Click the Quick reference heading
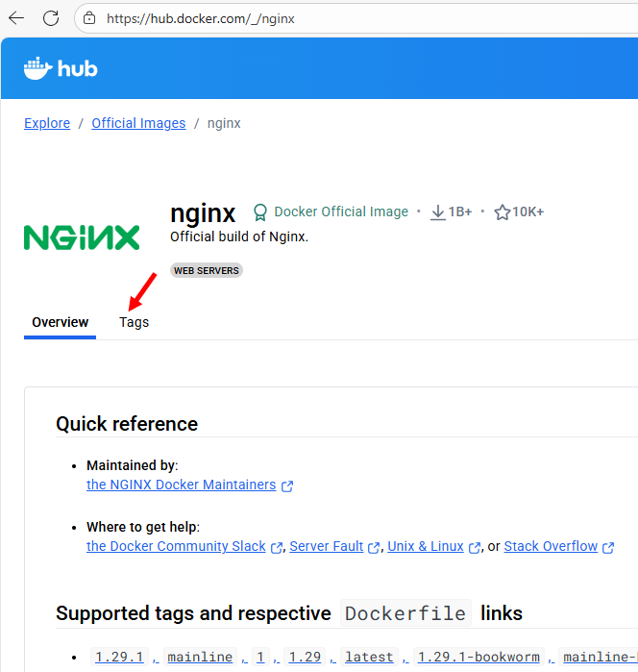This screenshot has width=638, height=672. pos(127,424)
